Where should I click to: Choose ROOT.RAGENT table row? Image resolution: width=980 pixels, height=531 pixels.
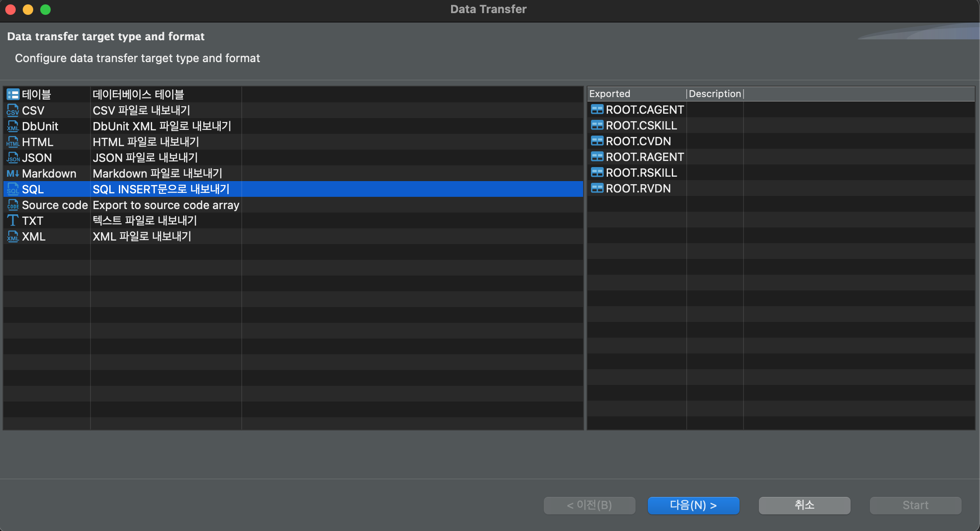tap(644, 157)
